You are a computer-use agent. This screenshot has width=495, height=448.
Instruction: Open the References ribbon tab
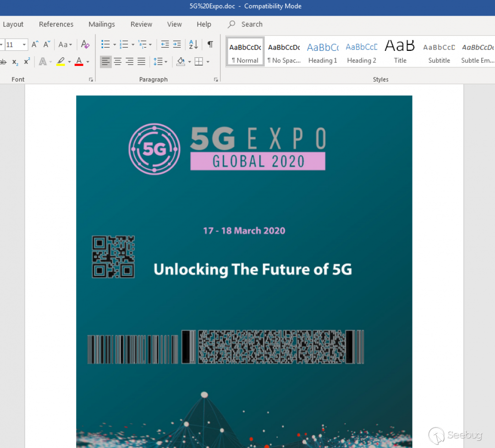tap(56, 24)
